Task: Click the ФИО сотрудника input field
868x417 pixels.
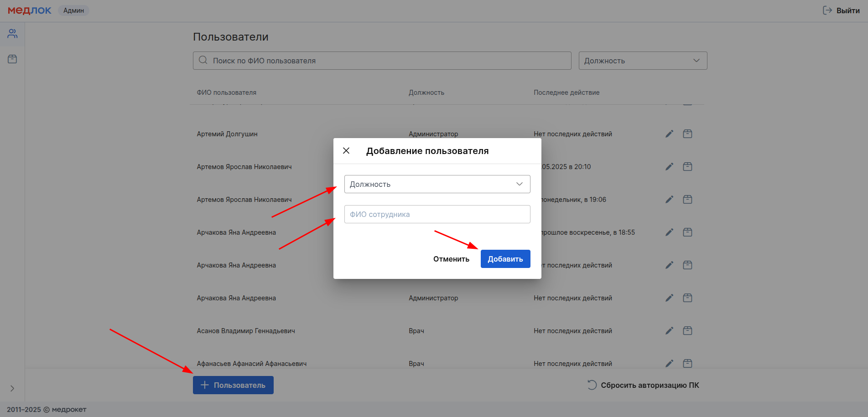Action: 437,214
